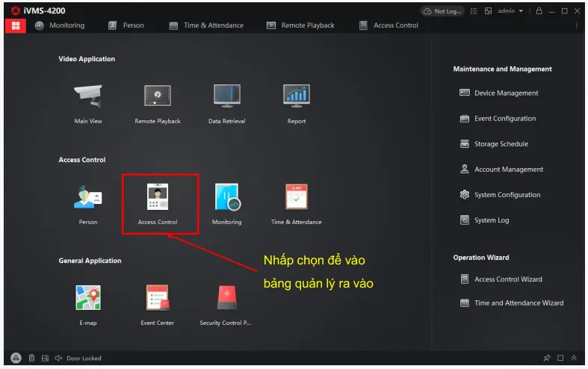588x369 pixels.
Task: Switch to the Monitoring tab
Action: click(x=60, y=25)
